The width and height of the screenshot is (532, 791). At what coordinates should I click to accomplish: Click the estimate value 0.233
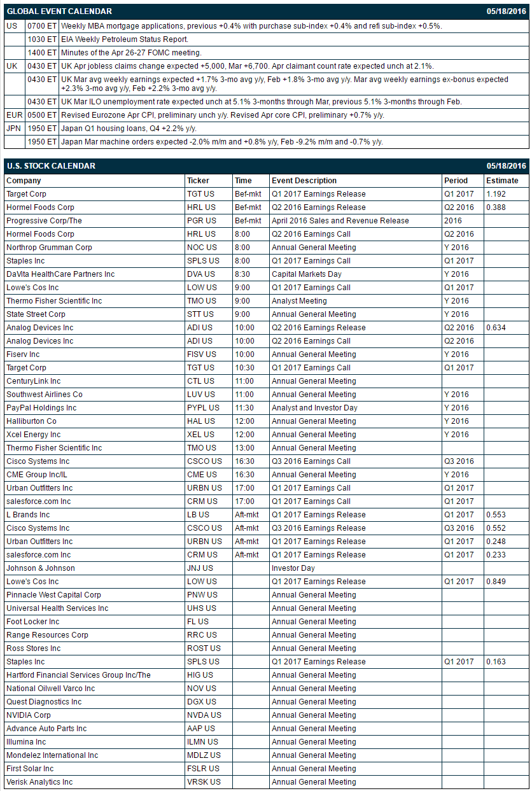pos(496,555)
